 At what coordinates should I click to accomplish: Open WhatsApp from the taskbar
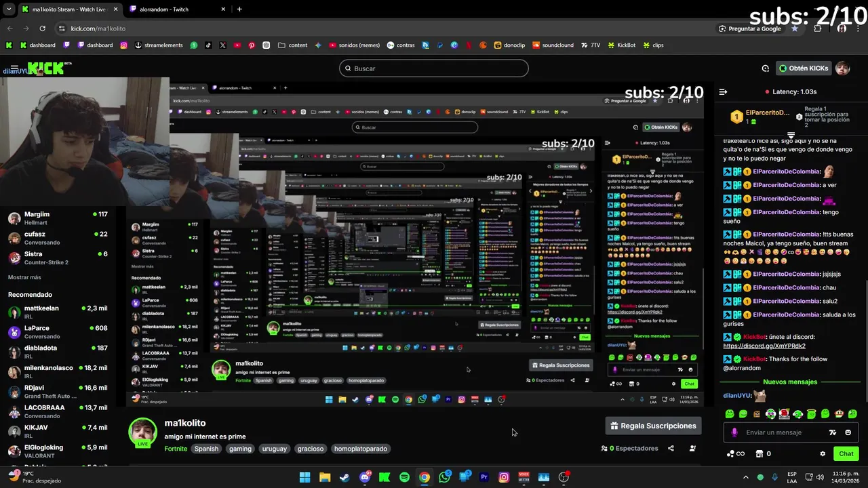point(444,477)
